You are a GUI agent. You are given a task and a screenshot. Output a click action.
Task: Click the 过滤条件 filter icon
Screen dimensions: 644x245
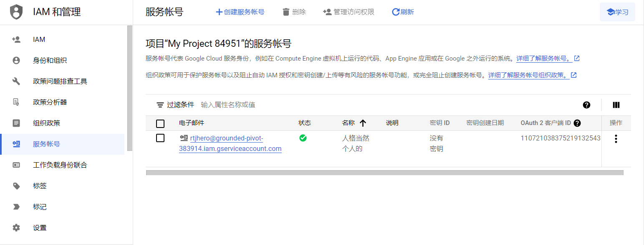(160, 105)
